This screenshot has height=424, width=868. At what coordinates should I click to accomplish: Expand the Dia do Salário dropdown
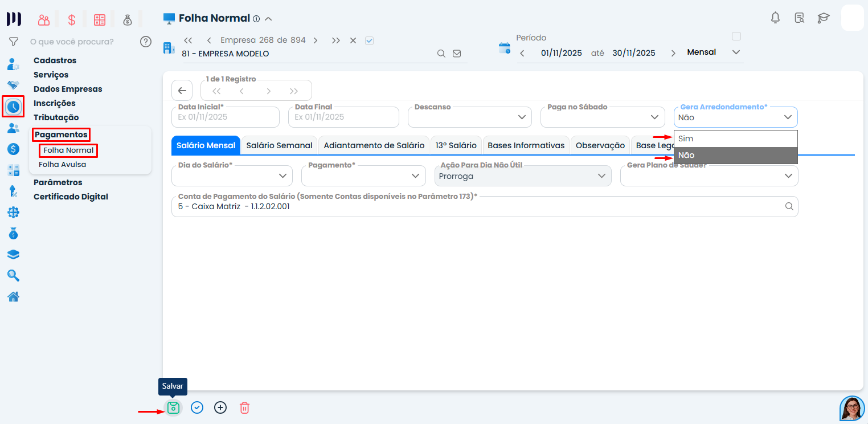point(232,176)
